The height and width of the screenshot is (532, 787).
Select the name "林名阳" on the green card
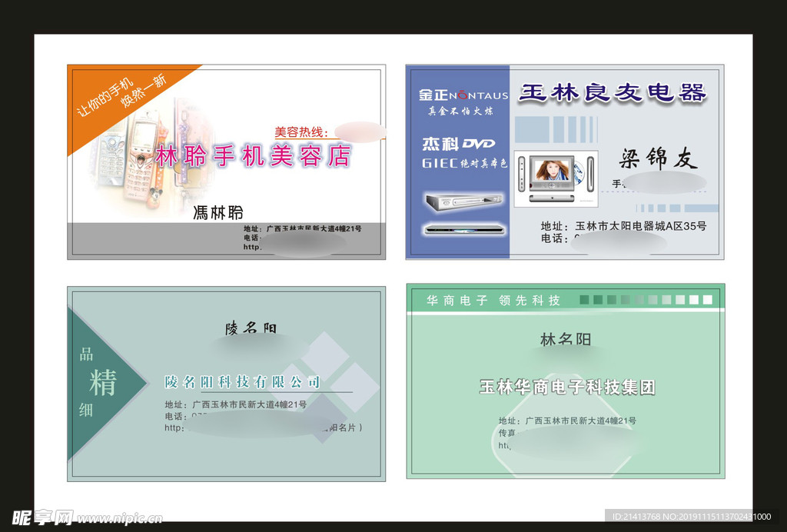click(x=566, y=339)
